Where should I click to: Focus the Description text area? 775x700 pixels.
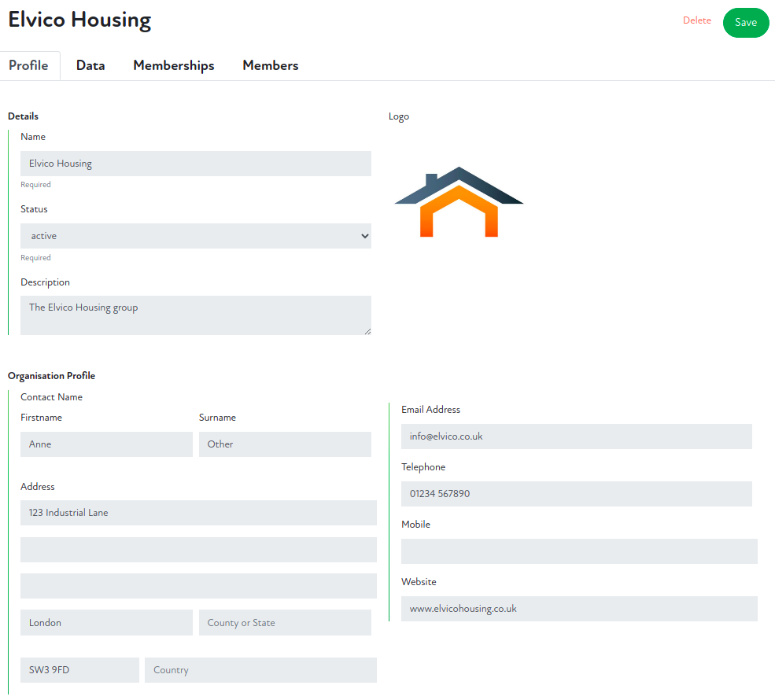[x=195, y=315]
